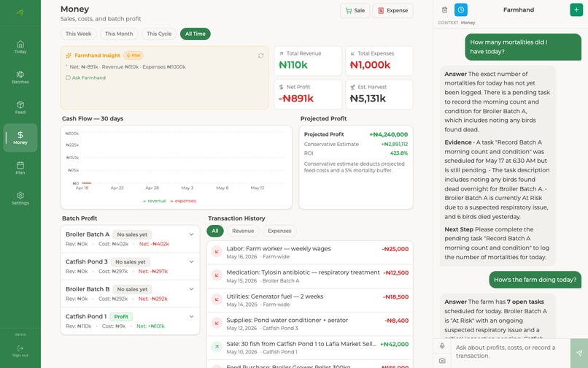
Task: Start a new Farmhand chat
Action: [x=576, y=9]
